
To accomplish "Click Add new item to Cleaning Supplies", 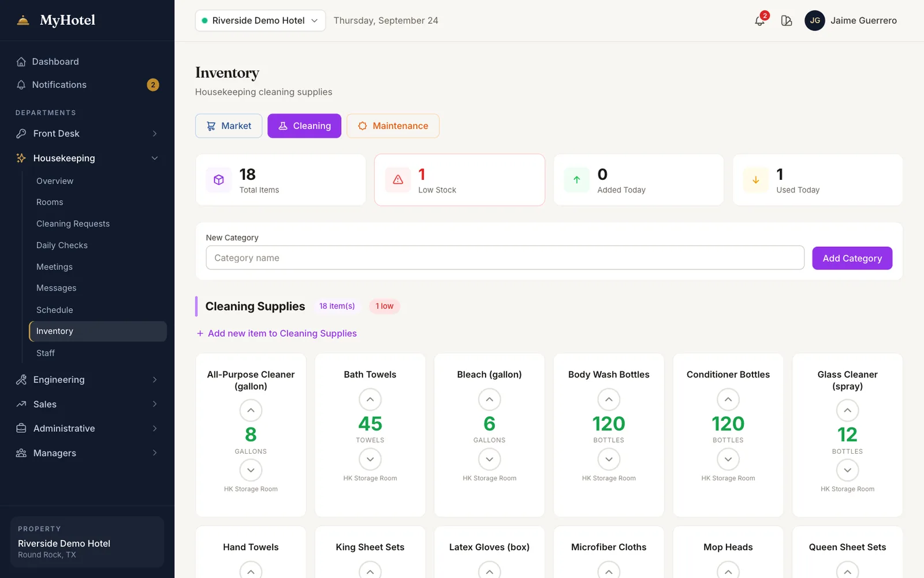I will click(x=277, y=334).
